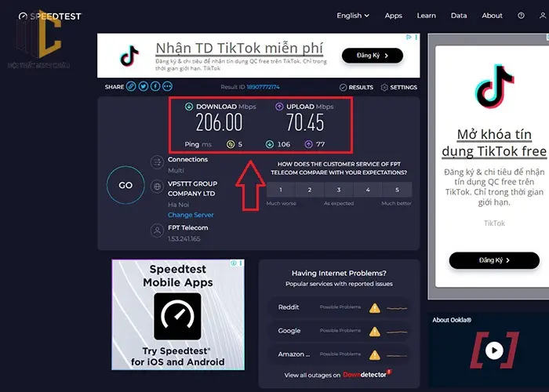The height and width of the screenshot is (392, 549).
Task: Open RESULTS page
Action: point(356,88)
